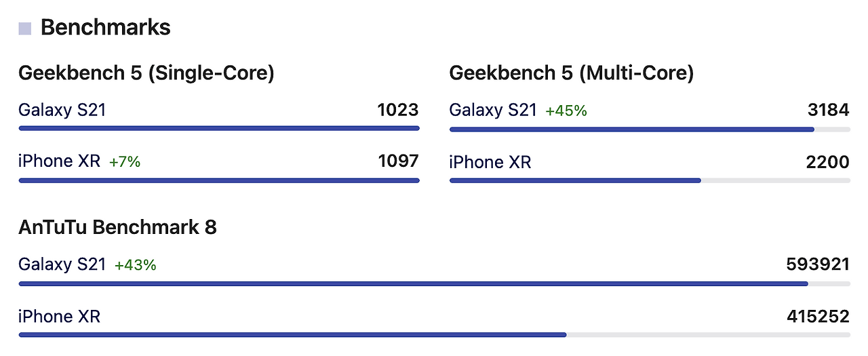868x356 pixels.
Task: Click the AnTuTu Benchmark 8 title
Action: [x=117, y=227]
